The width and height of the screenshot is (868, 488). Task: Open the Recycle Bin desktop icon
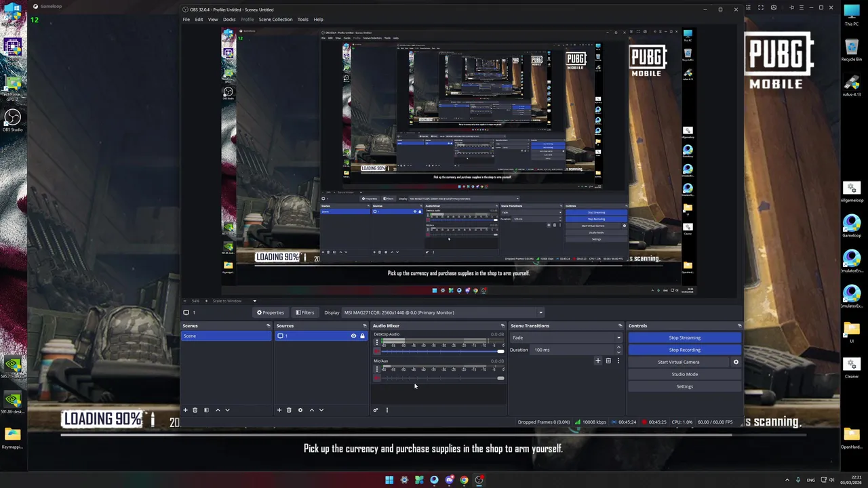pyautogui.click(x=852, y=50)
